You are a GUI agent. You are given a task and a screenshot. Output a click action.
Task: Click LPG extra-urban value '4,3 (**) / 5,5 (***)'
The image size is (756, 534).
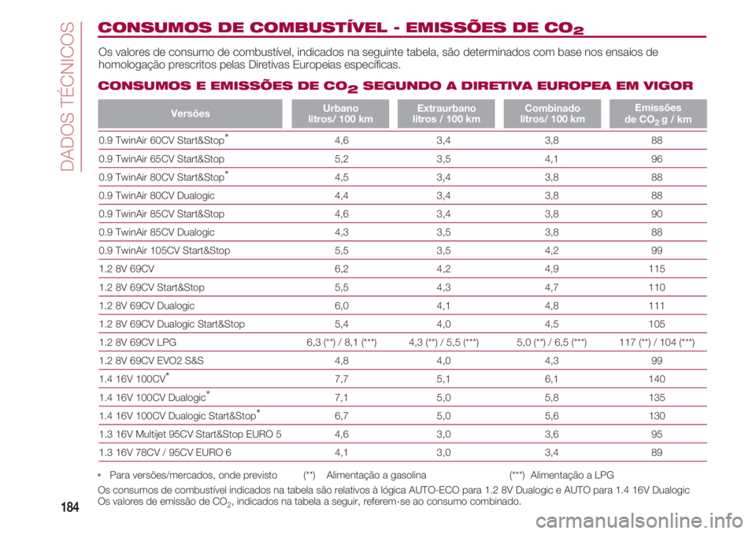443,343
